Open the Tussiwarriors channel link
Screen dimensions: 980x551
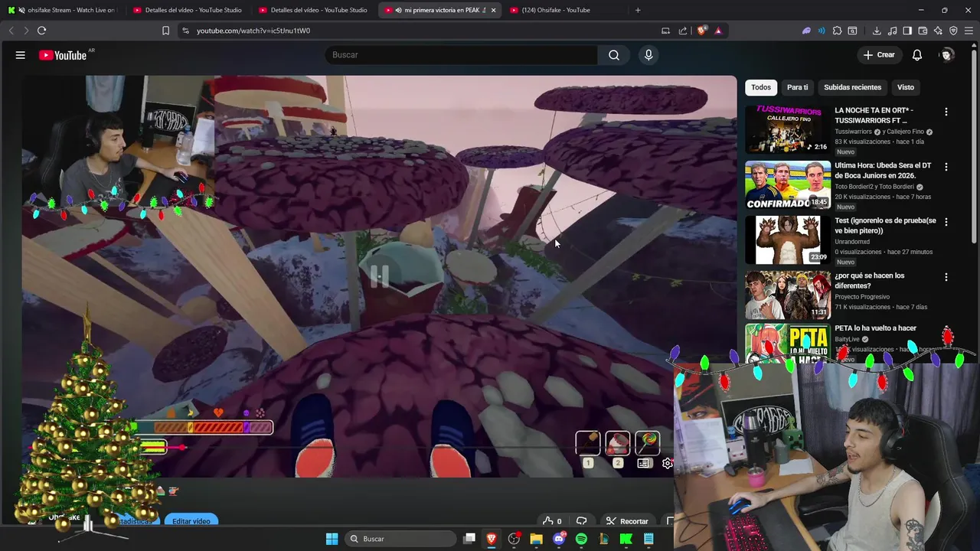[x=853, y=132]
